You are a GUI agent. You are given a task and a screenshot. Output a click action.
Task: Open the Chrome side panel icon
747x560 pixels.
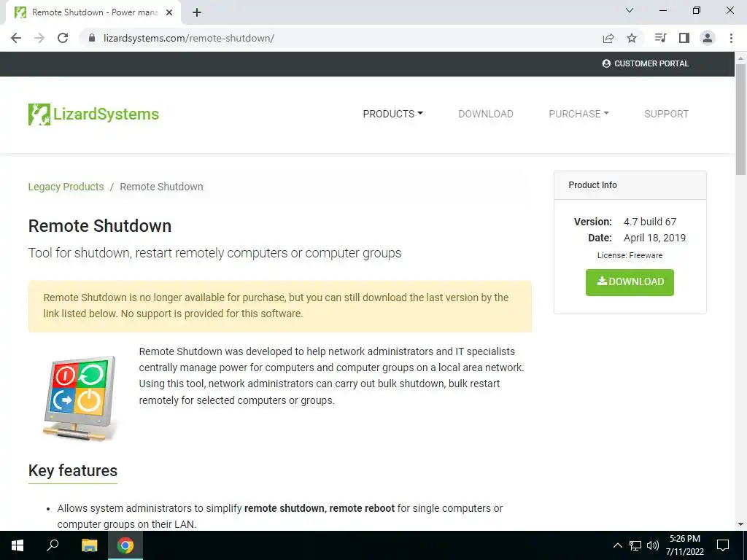684,38
